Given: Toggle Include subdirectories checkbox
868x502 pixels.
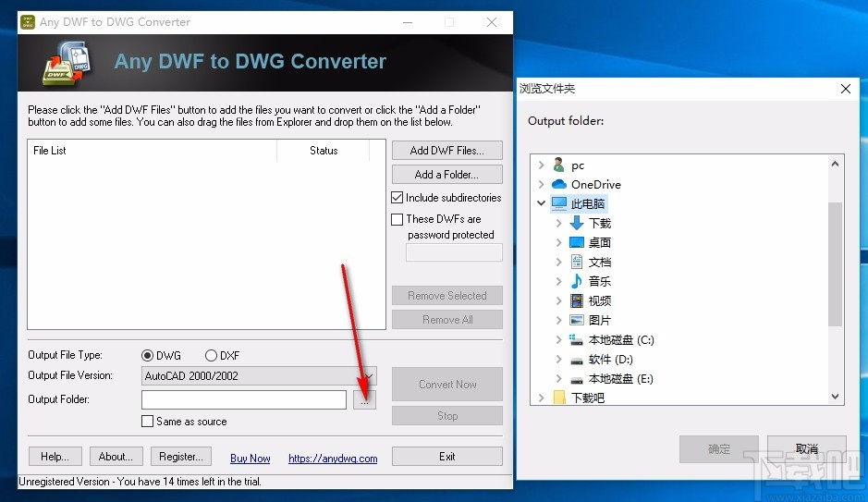Looking at the screenshot, I should point(397,198).
